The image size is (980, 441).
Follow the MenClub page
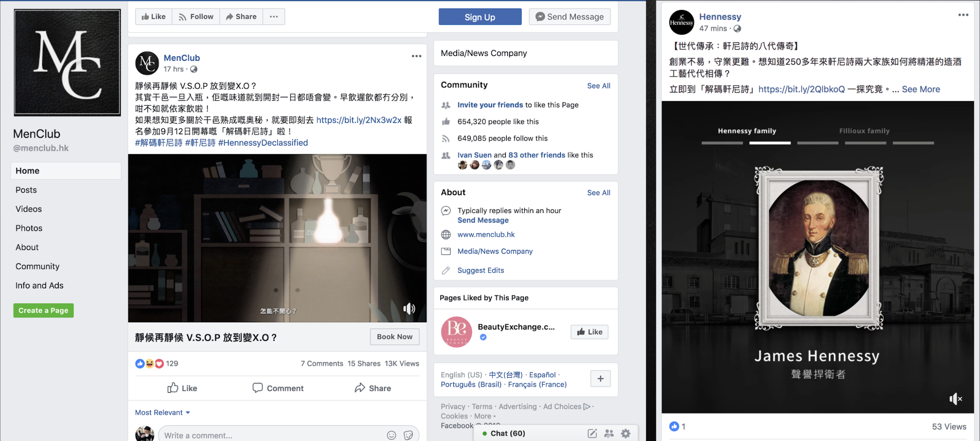click(196, 17)
